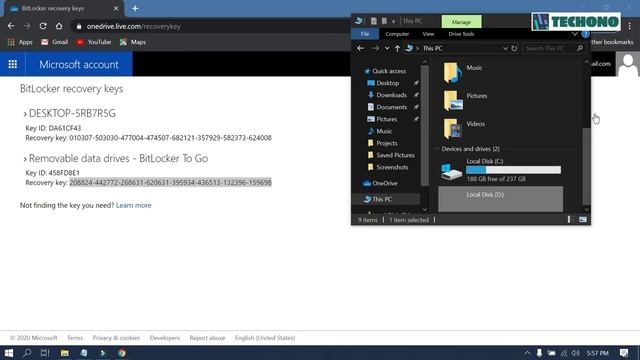Viewport: 640px width, 360px height.
Task: Click the highlighted removable drive recovery key
Action: pyautogui.click(x=171, y=182)
